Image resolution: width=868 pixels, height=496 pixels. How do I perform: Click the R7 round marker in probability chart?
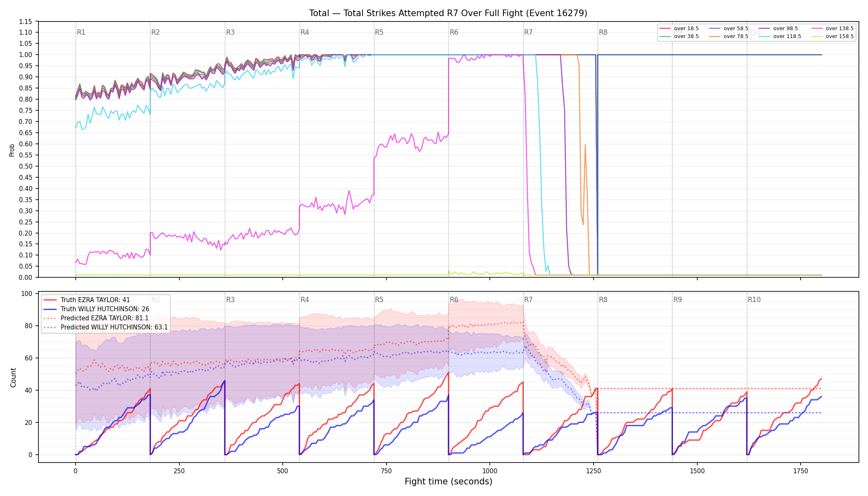pyautogui.click(x=528, y=32)
